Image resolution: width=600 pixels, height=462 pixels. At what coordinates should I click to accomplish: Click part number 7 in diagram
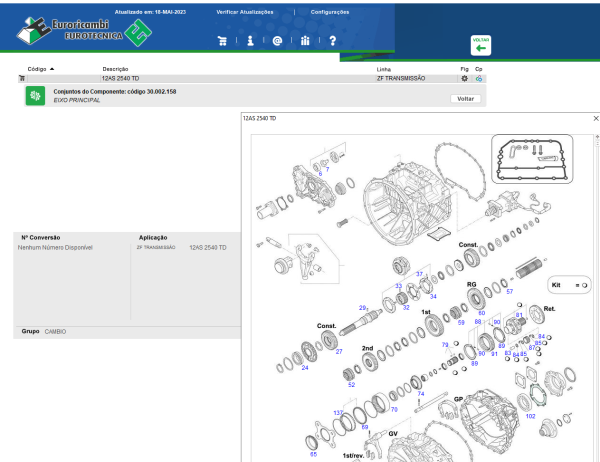coord(327,169)
